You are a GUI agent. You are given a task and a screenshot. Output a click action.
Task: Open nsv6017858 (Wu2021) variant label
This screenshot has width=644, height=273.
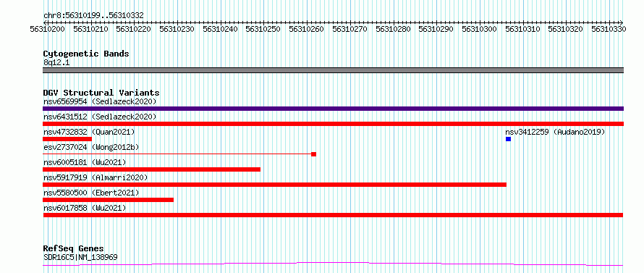[x=85, y=208]
